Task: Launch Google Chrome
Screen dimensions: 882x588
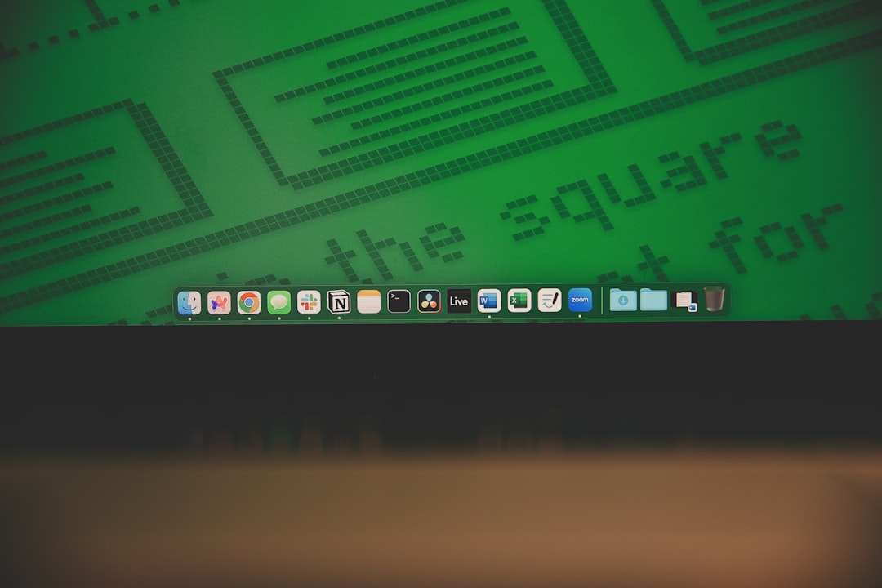Action: click(249, 301)
